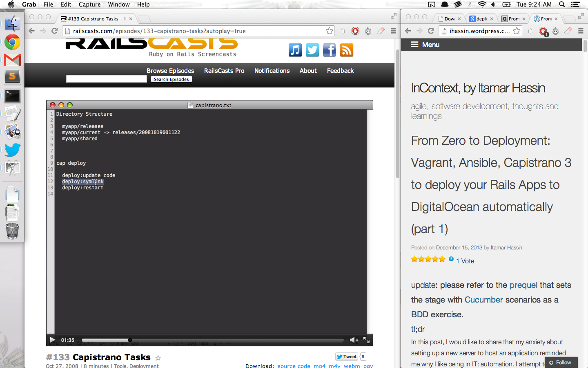
Task: Open the Help menu
Action: pyautogui.click(x=143, y=4)
